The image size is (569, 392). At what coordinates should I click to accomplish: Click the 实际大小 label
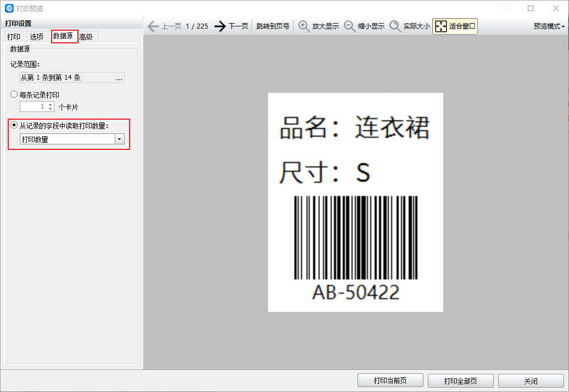click(416, 26)
